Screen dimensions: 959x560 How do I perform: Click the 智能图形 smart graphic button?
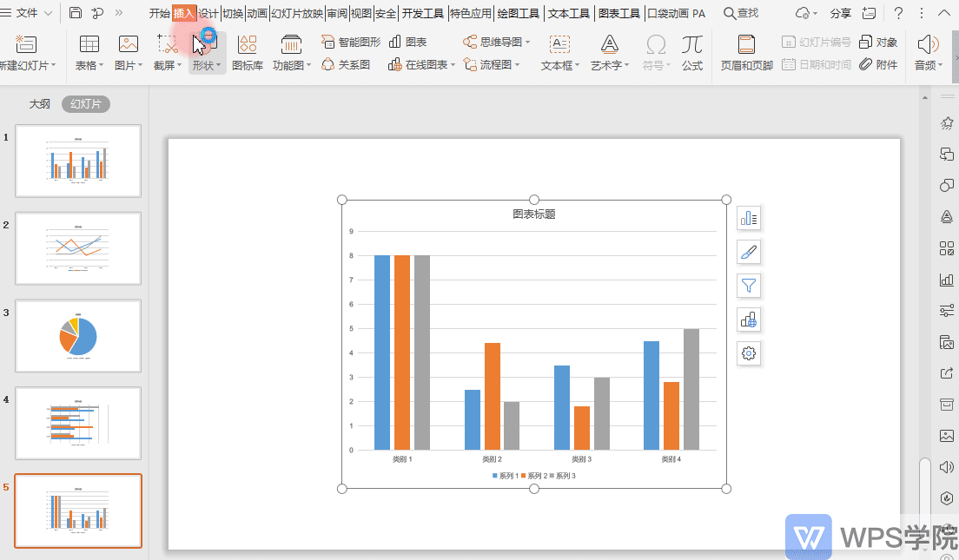coord(351,42)
